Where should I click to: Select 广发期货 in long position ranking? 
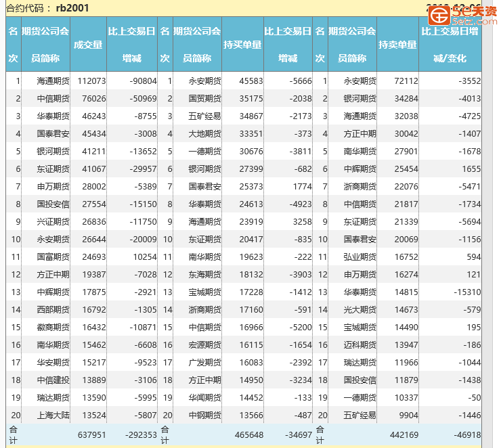205,363
